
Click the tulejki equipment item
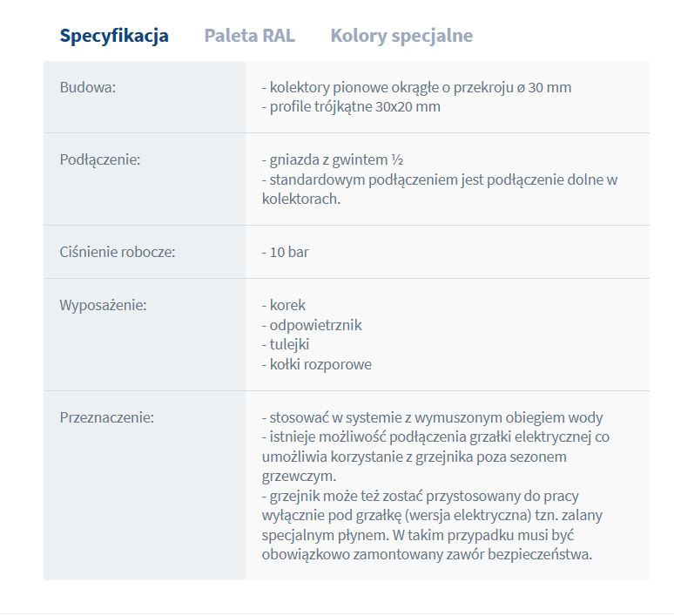pos(286,344)
